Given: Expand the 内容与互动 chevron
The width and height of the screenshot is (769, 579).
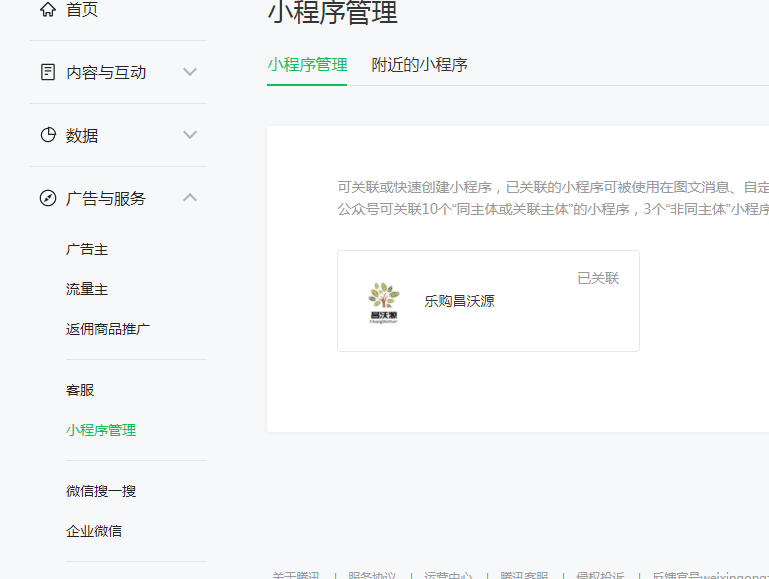Looking at the screenshot, I should pos(190,72).
